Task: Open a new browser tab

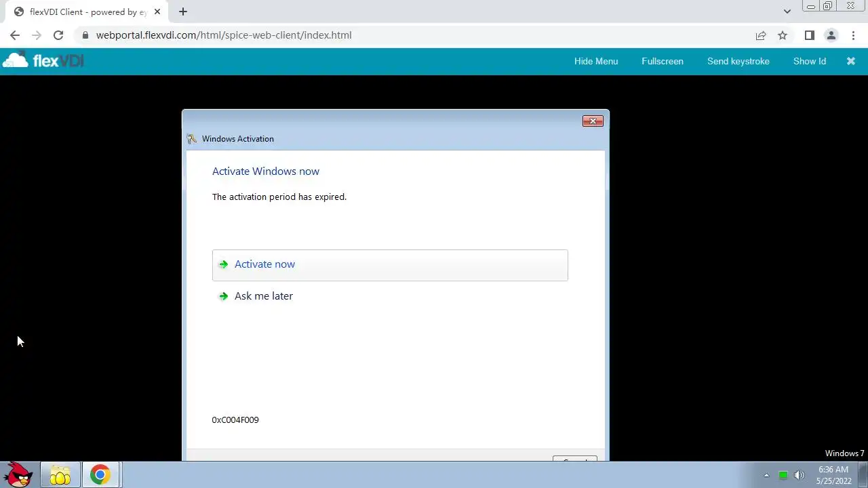Action: [183, 12]
